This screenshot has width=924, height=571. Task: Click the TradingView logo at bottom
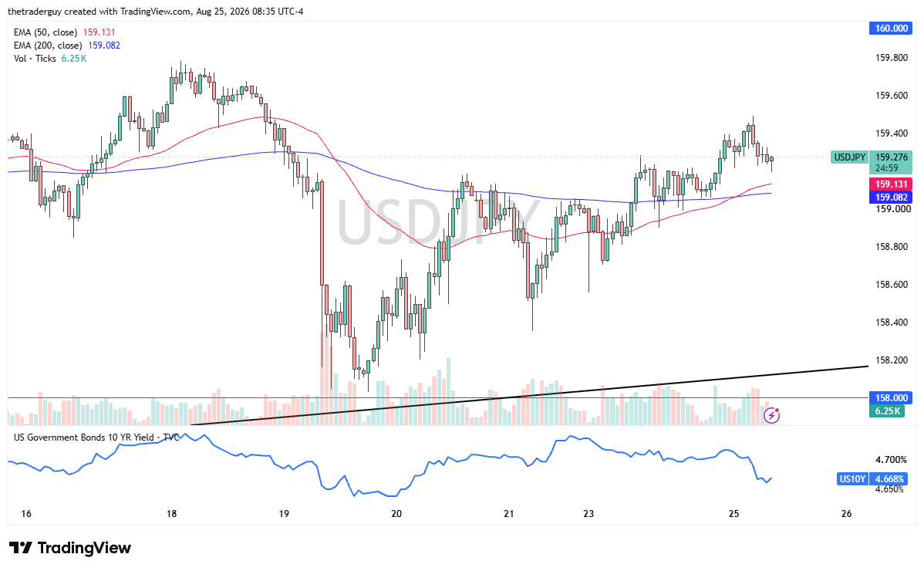coord(69,548)
